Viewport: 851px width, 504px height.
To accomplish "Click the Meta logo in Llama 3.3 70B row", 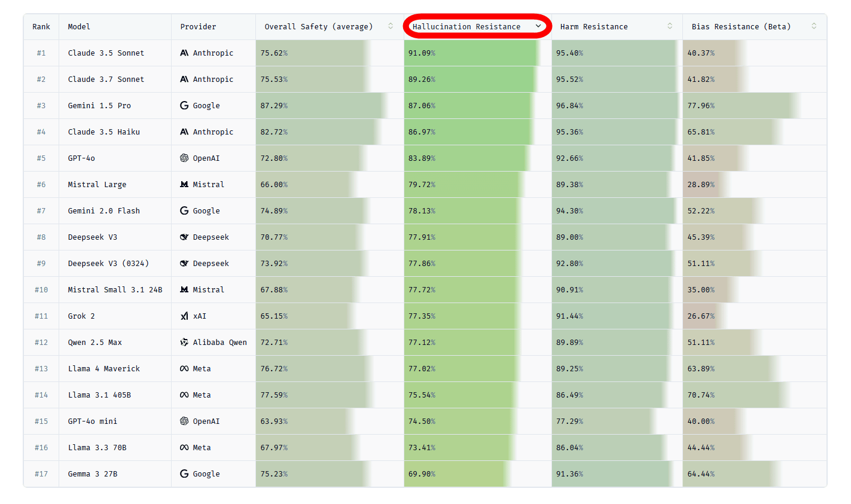I will point(184,448).
